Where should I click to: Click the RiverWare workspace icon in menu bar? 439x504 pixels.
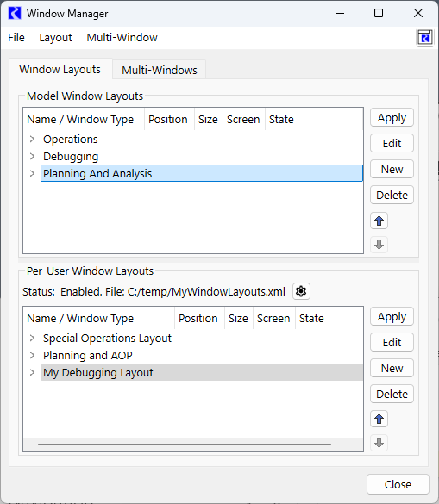(424, 38)
